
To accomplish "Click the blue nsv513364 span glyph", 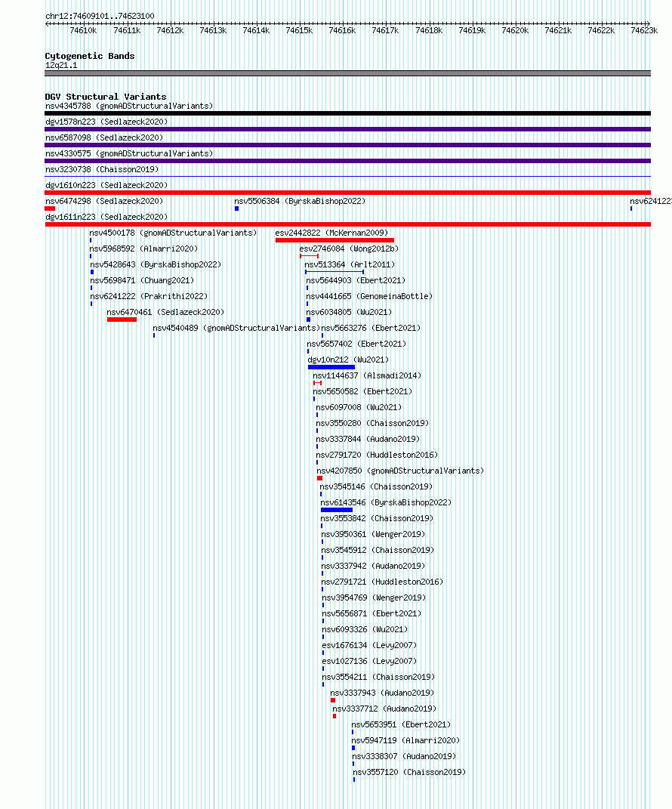I will click(334, 272).
